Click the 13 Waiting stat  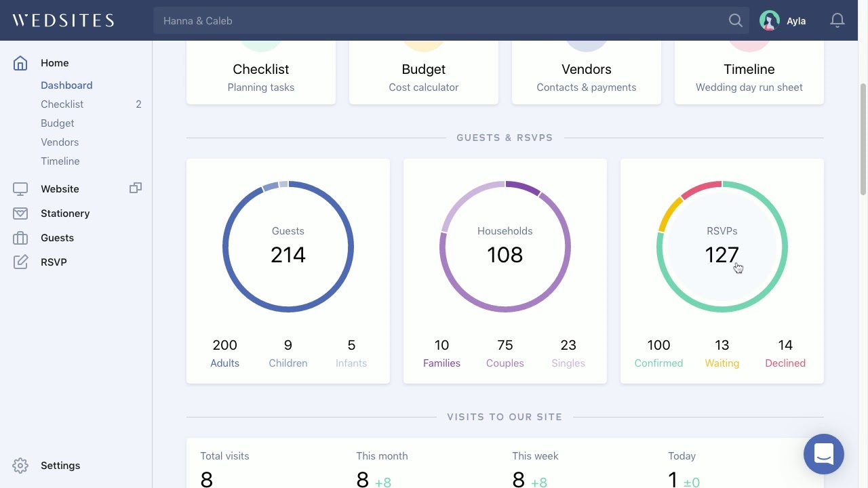[x=722, y=353]
